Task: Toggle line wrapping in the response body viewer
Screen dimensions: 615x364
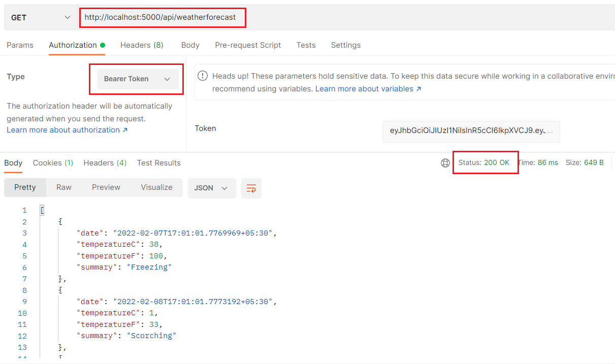Action: pyautogui.click(x=251, y=188)
